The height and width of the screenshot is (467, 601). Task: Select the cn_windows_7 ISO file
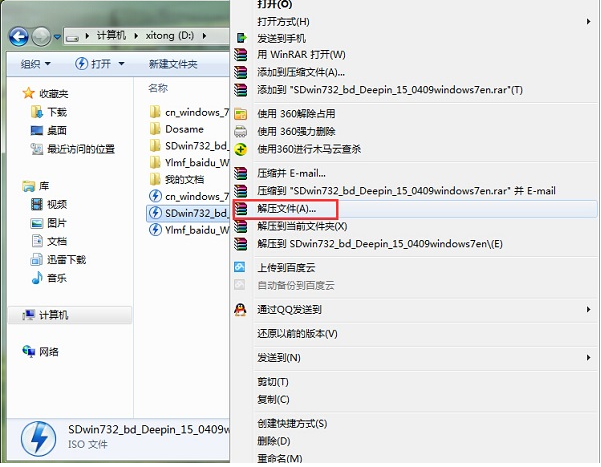189,196
